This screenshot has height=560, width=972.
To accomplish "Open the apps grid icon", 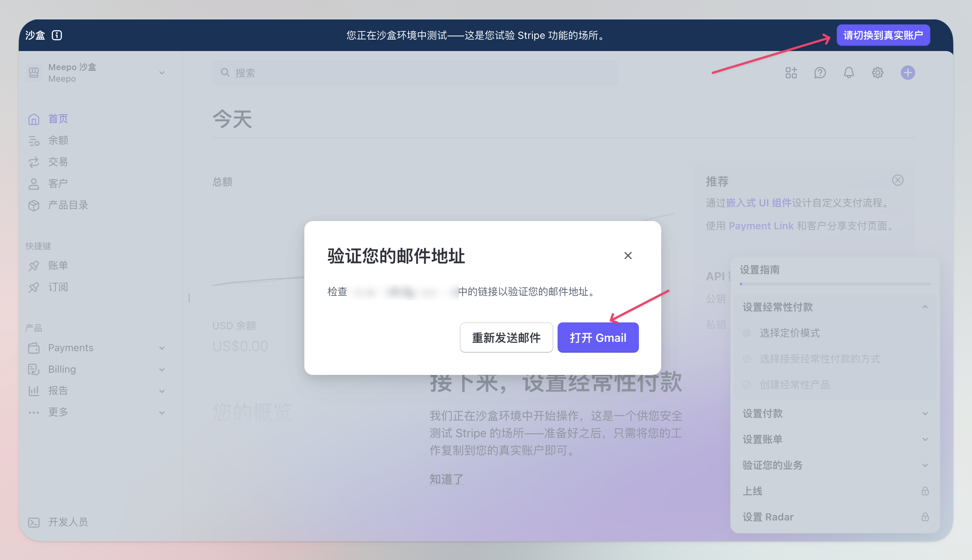I will pos(791,73).
